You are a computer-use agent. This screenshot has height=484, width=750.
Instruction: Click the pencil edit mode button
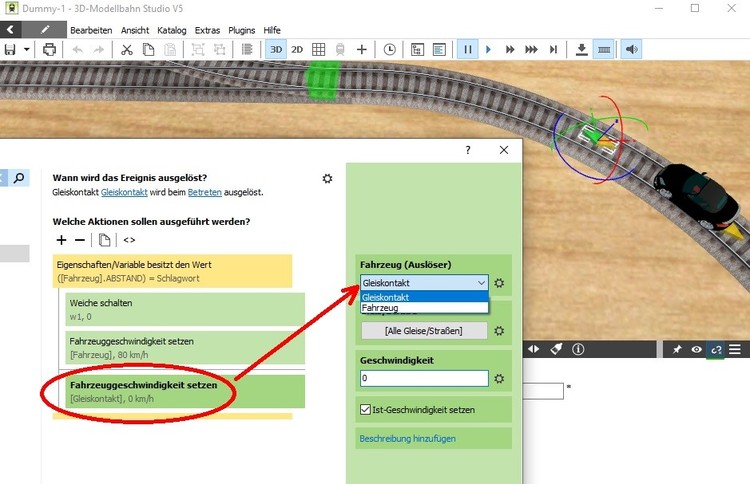tap(44, 30)
